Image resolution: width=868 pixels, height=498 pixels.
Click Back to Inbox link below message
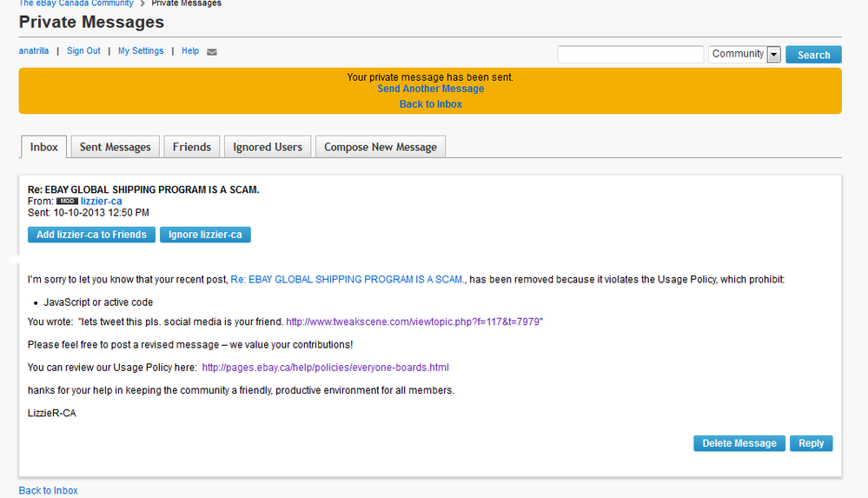pyautogui.click(x=48, y=490)
